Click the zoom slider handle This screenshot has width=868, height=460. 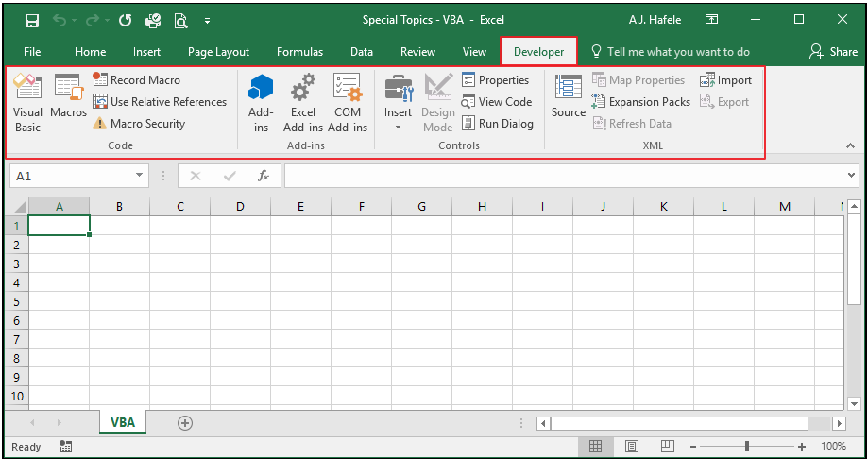pos(747,446)
